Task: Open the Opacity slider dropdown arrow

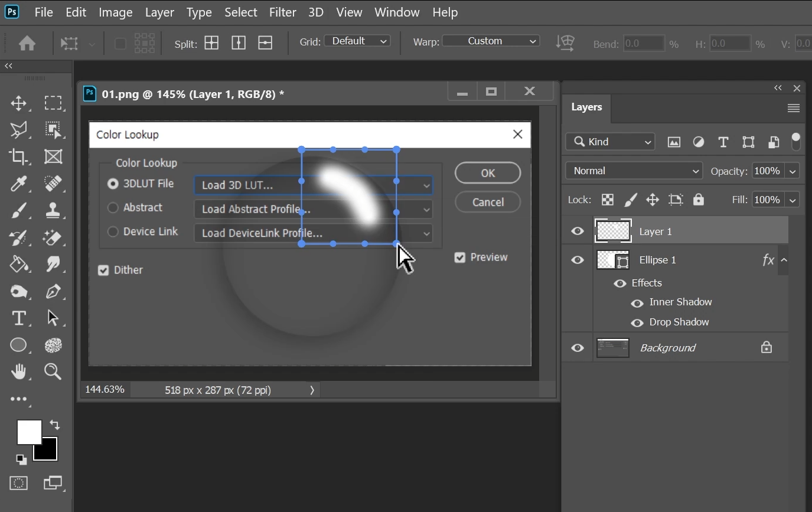Action: coord(793,171)
